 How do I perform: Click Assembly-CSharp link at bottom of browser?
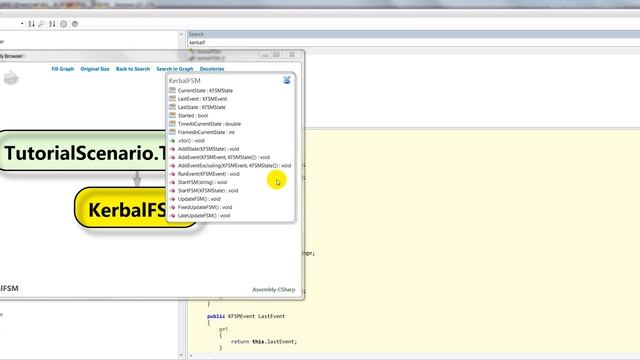click(x=273, y=289)
